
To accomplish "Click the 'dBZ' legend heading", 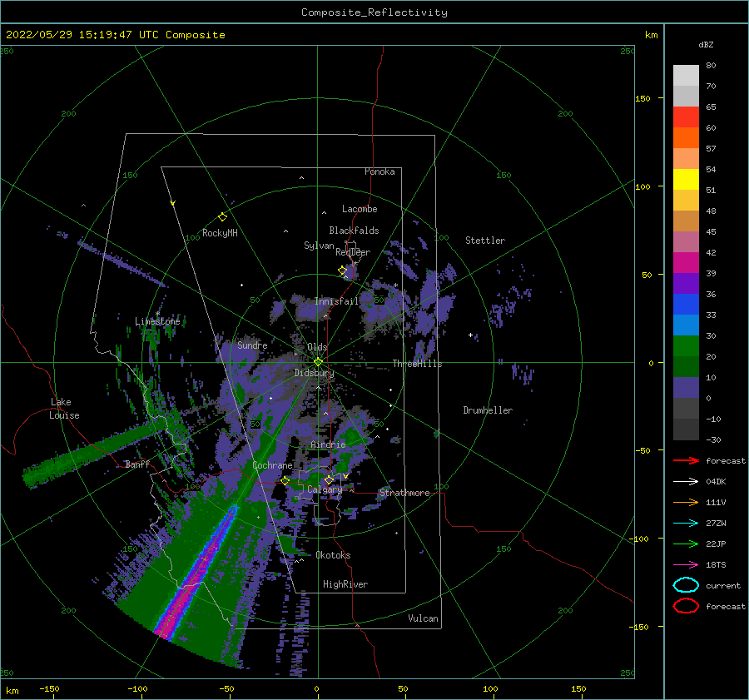I will tap(706, 44).
